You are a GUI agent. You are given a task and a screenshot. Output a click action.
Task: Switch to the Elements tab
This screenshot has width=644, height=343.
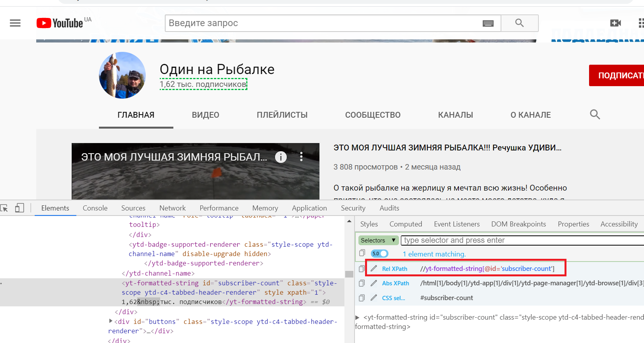tap(55, 208)
